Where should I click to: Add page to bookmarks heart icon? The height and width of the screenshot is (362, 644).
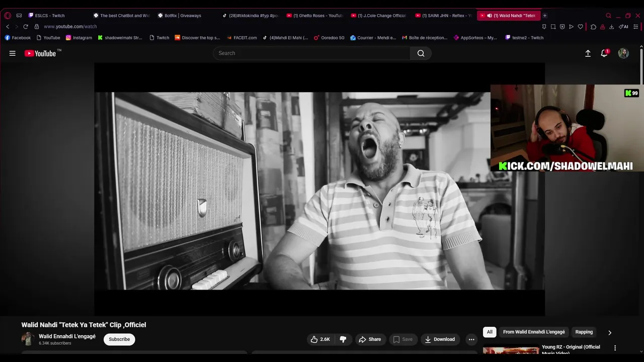[580, 27]
